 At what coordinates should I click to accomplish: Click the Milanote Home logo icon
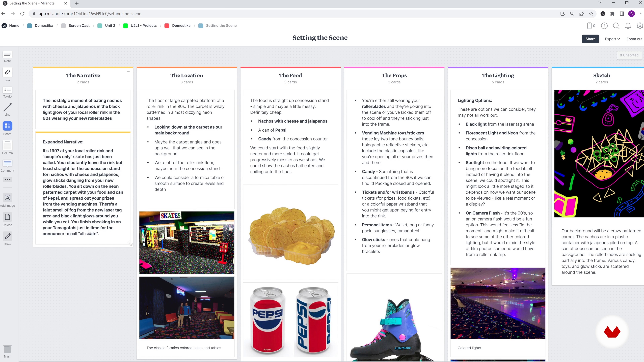4,25
